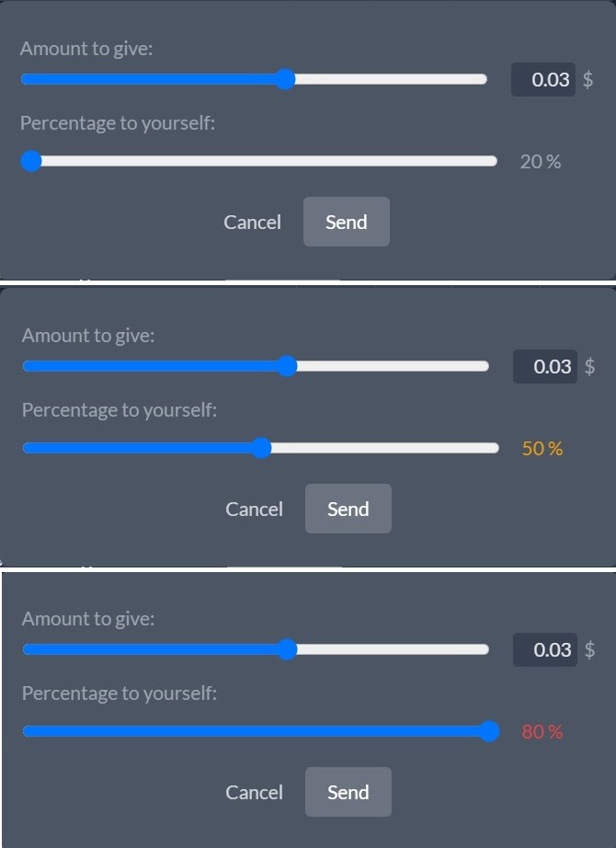
Task: Click Amount to give handle, 50% panel
Action: point(287,366)
